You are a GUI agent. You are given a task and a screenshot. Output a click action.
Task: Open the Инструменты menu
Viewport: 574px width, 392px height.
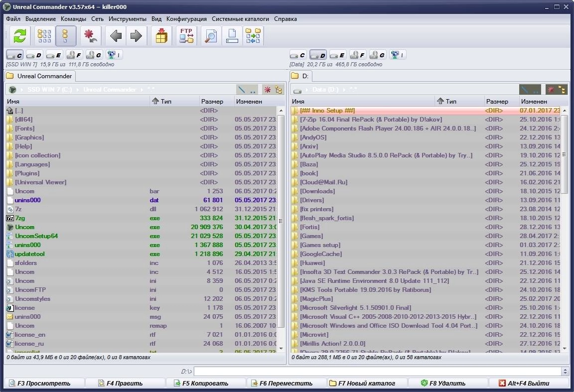(x=128, y=18)
